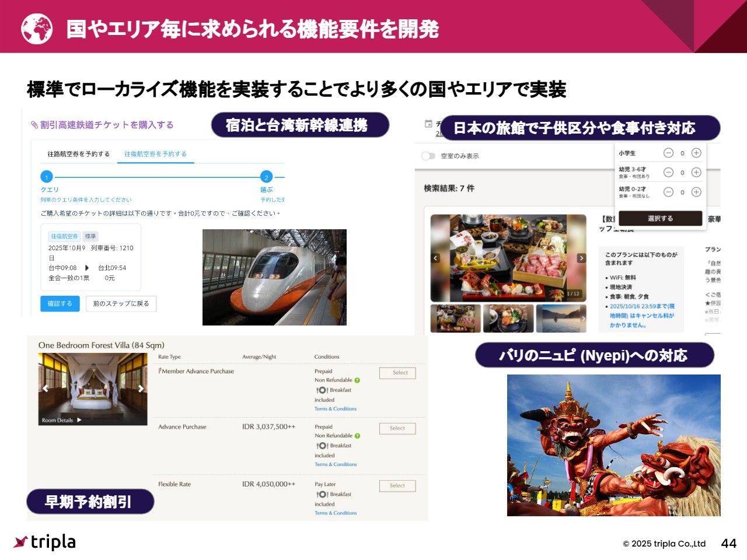Decrease the 幼児 3-6才 count with minus
Image resolution: width=747 pixels, height=560 pixels.
tap(669, 172)
